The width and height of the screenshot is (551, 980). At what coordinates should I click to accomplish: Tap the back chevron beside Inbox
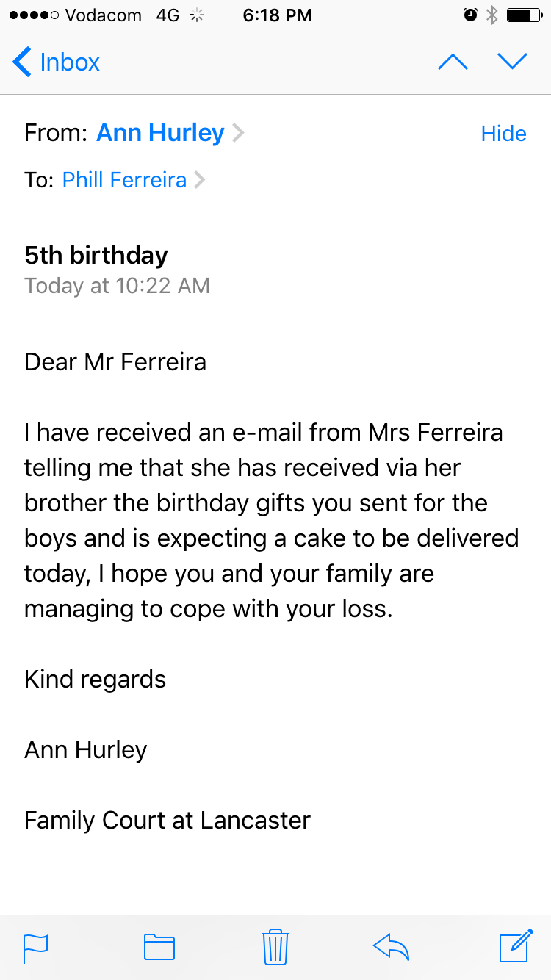click(22, 62)
